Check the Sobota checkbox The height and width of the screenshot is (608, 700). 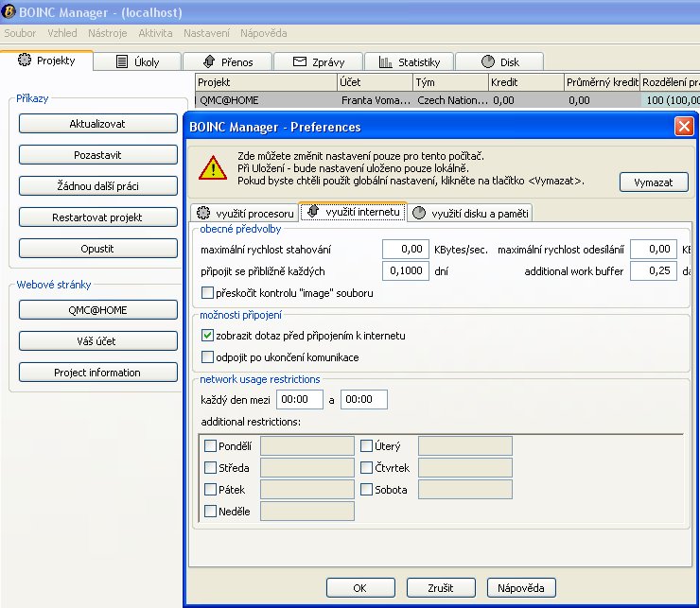(x=366, y=489)
